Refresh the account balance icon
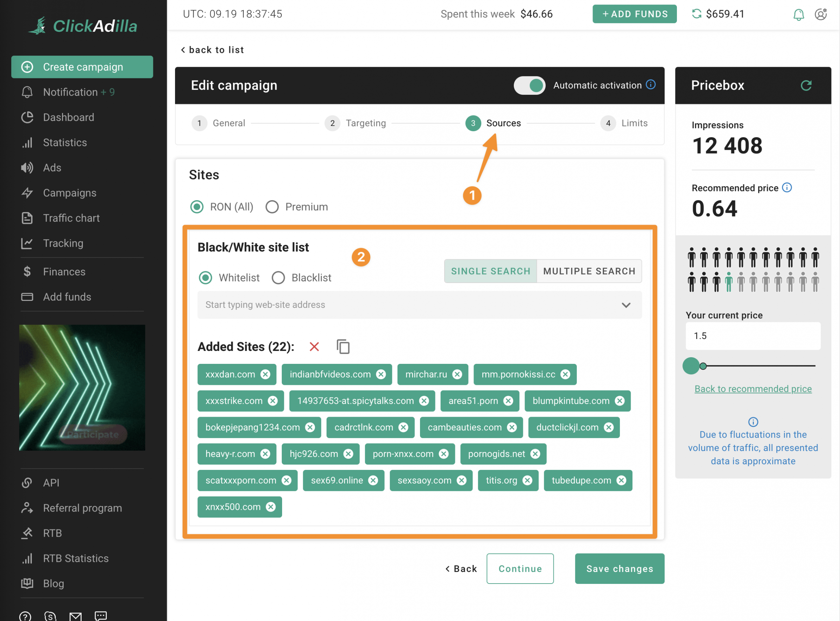Image resolution: width=840 pixels, height=621 pixels. pos(696,14)
